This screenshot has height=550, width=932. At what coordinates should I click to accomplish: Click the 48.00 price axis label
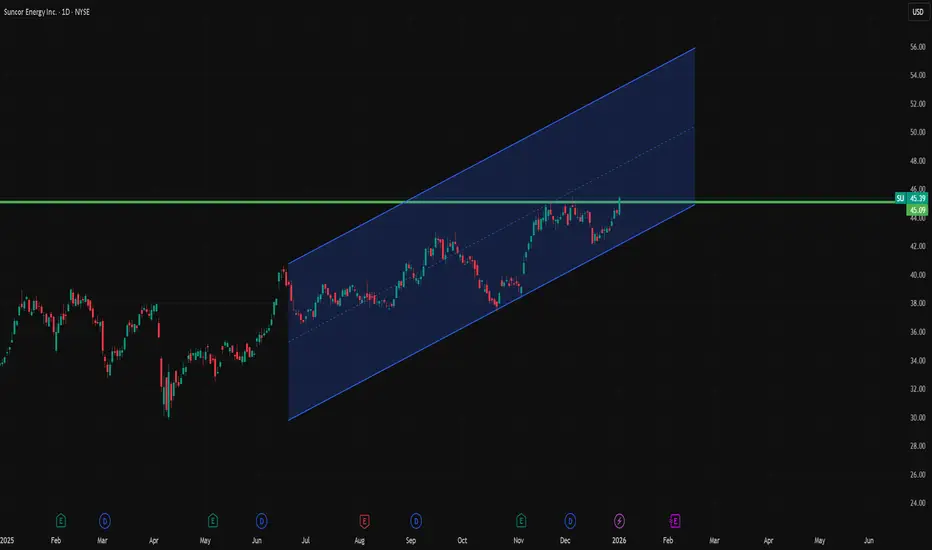(x=918, y=161)
